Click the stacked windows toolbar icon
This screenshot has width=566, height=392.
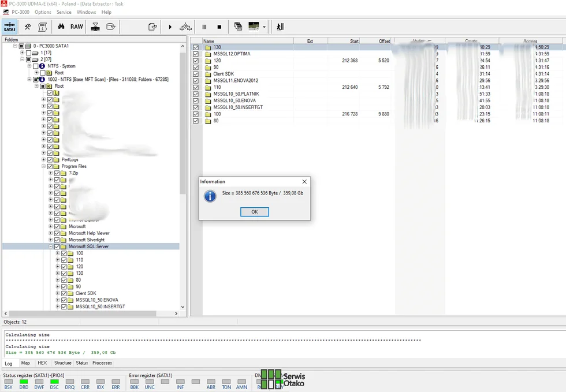point(238,27)
